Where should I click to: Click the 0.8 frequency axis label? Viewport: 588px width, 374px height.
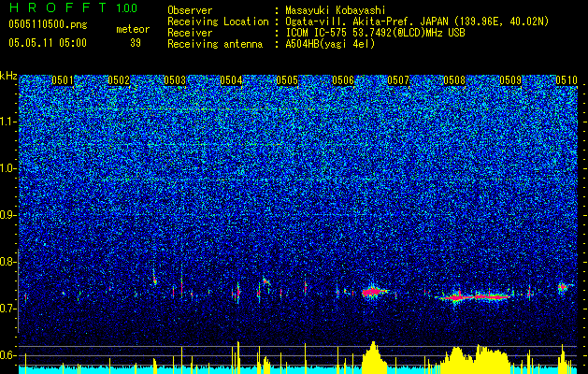(x=7, y=262)
